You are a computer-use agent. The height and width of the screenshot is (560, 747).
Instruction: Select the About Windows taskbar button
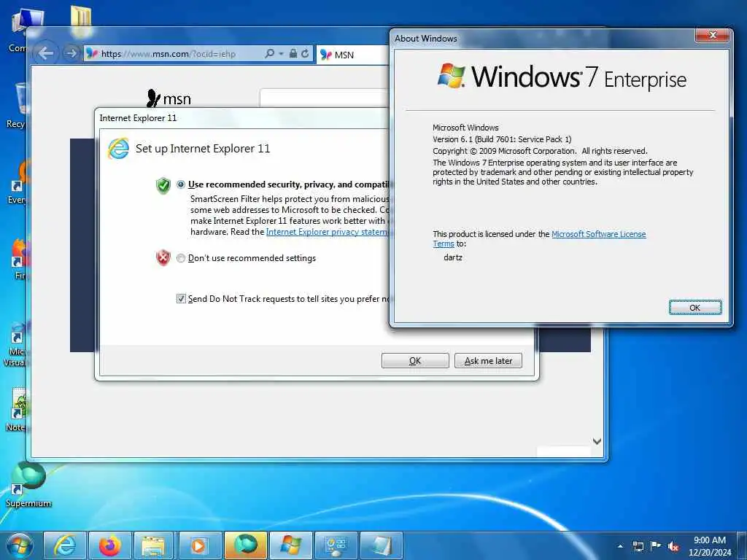[x=290, y=545]
